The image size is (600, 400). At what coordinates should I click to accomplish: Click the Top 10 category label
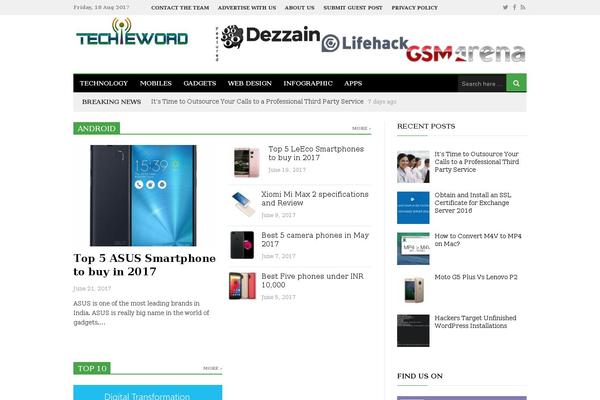coord(92,368)
